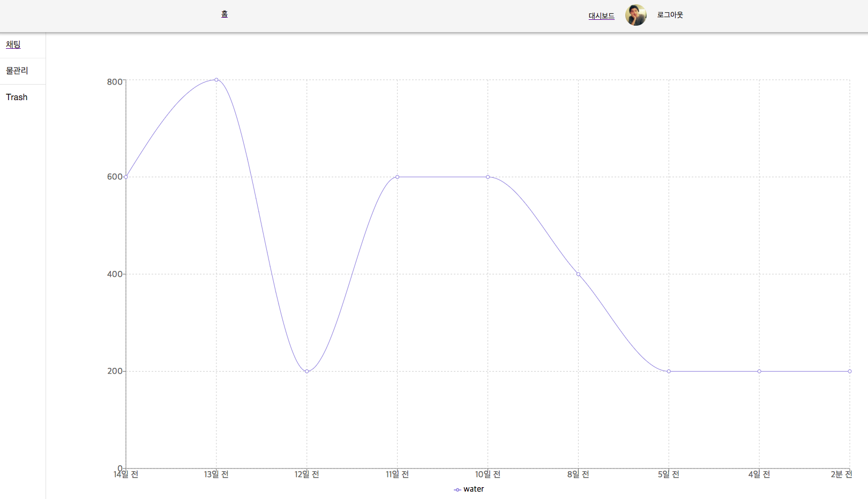Click the 5일 전 axis label
The height and width of the screenshot is (499, 868).
[669, 474]
